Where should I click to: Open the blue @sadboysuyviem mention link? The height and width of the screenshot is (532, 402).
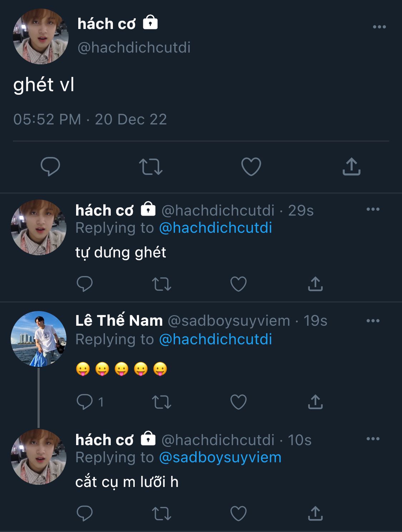(x=220, y=457)
